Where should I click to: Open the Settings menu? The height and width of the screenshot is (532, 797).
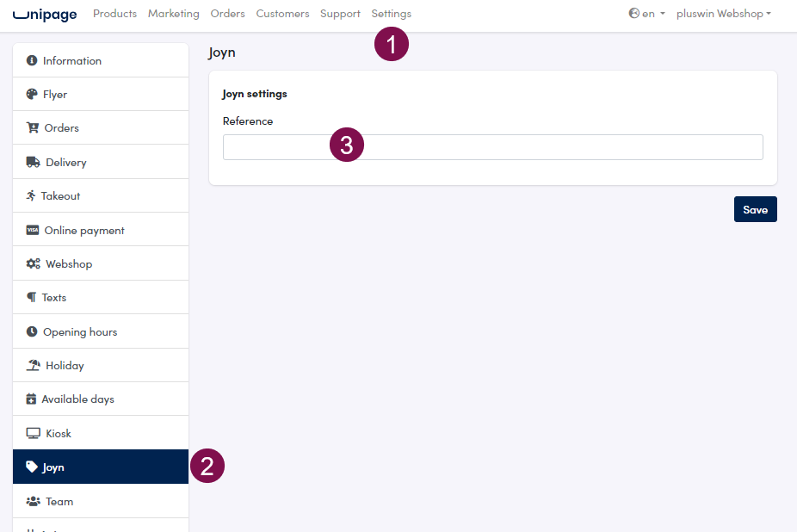392,14
